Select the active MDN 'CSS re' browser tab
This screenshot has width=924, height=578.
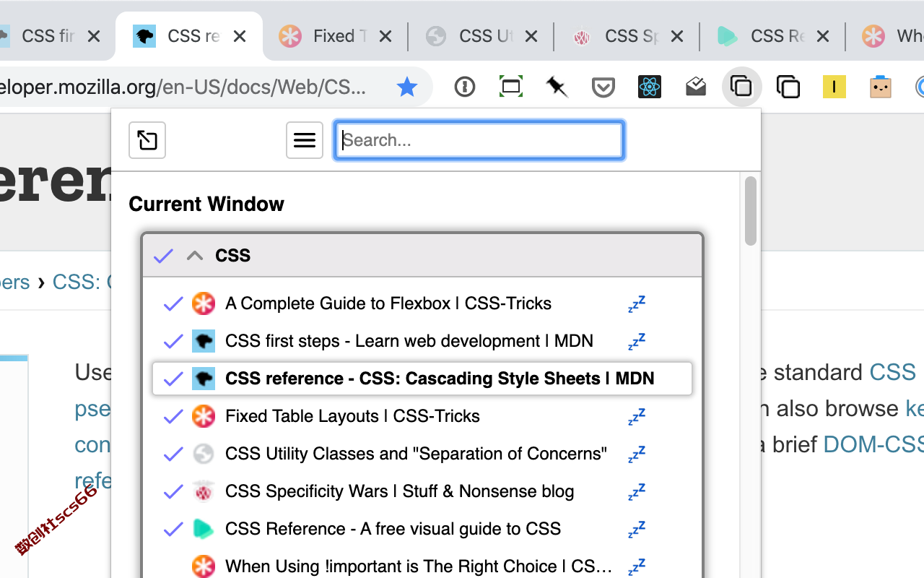tap(189, 36)
